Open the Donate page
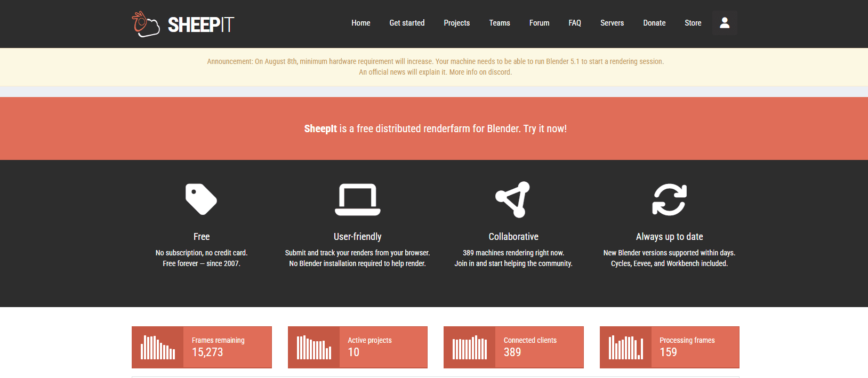The height and width of the screenshot is (378, 868). pyautogui.click(x=654, y=23)
